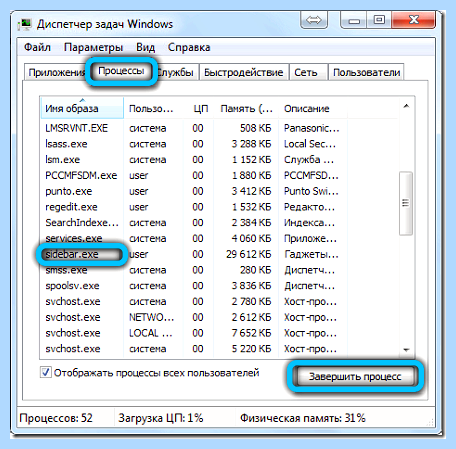Click Процессов: 52 in status bar

click(x=56, y=418)
